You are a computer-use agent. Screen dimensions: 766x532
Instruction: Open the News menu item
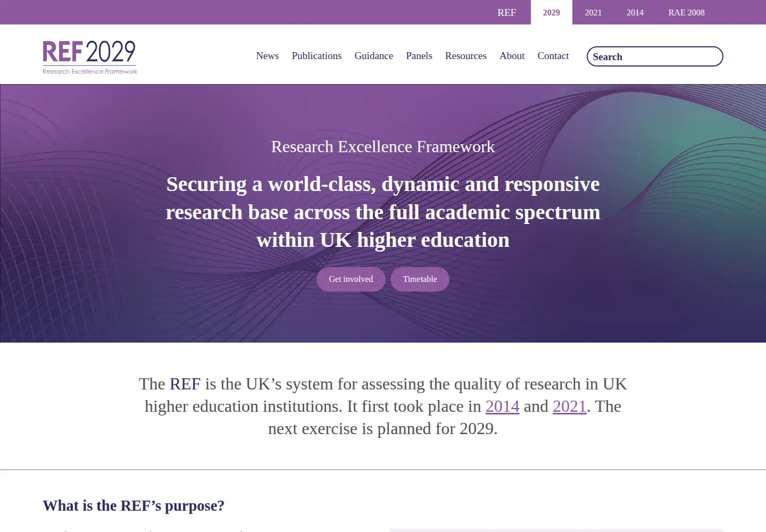[x=267, y=56]
